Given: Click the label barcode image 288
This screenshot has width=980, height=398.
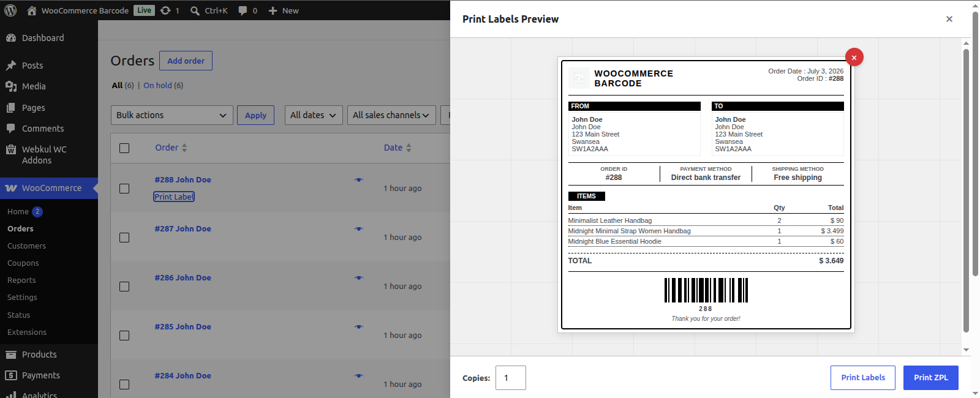Looking at the screenshot, I should [x=706, y=290].
